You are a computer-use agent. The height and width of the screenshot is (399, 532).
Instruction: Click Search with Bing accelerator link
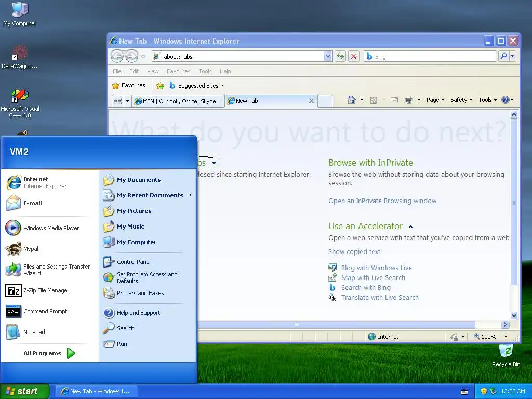(x=366, y=287)
